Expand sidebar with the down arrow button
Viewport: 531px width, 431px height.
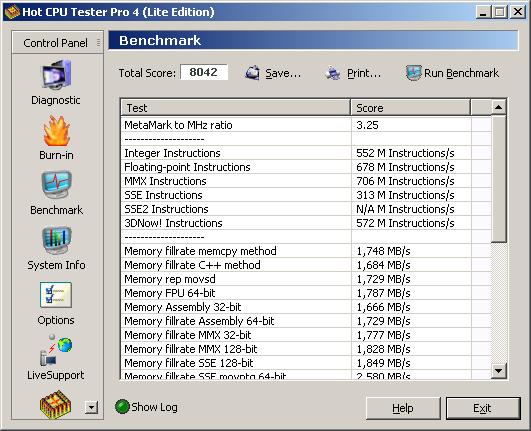click(x=91, y=407)
